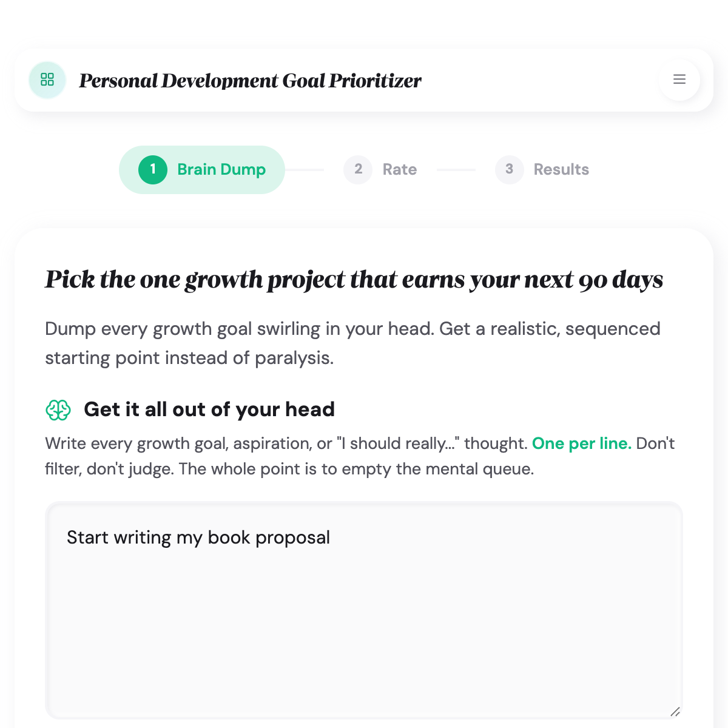Click the connector line between Brain Dump and Rate
The image size is (728, 728).
(305, 170)
